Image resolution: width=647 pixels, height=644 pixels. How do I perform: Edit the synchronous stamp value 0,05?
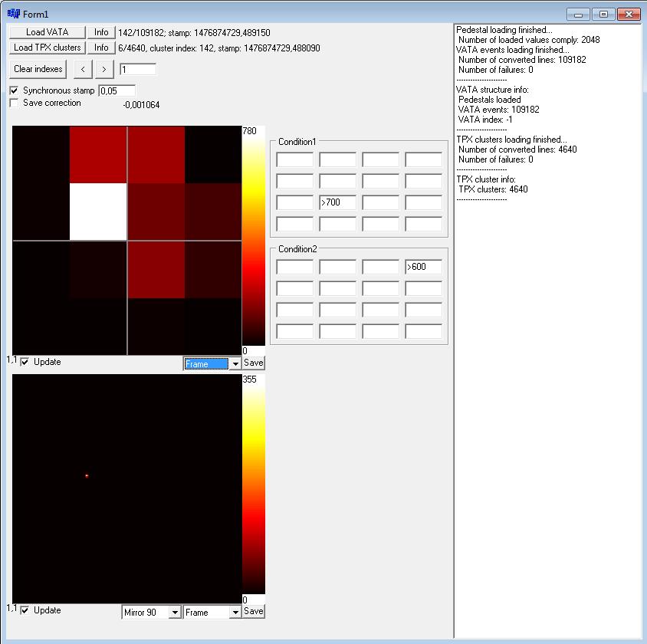tap(117, 90)
